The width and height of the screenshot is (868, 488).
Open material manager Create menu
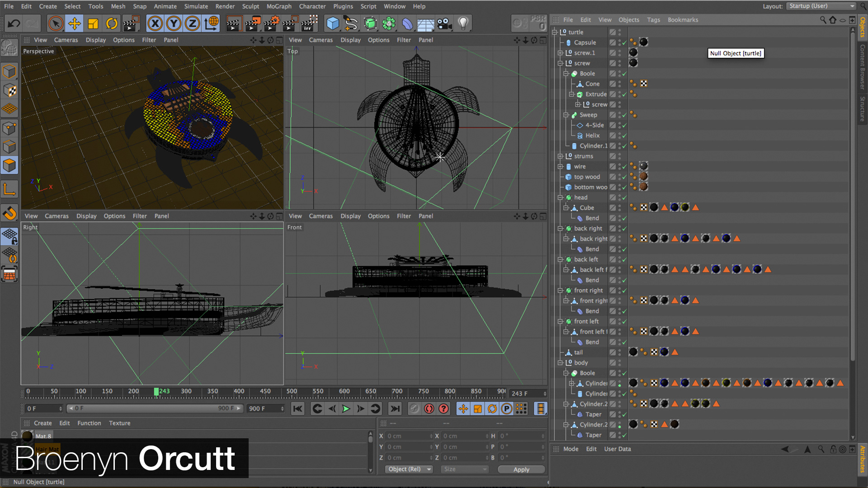42,423
